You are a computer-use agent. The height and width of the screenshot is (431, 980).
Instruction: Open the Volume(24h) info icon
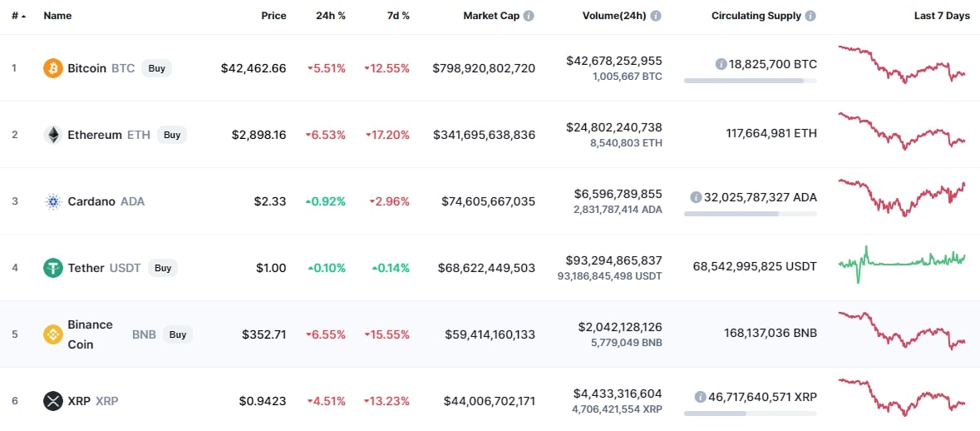656,16
